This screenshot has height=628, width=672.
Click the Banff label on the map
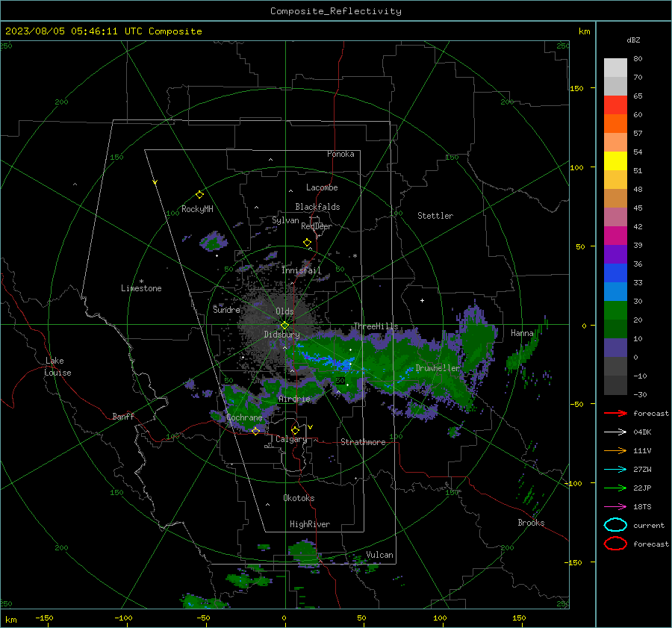pos(123,417)
